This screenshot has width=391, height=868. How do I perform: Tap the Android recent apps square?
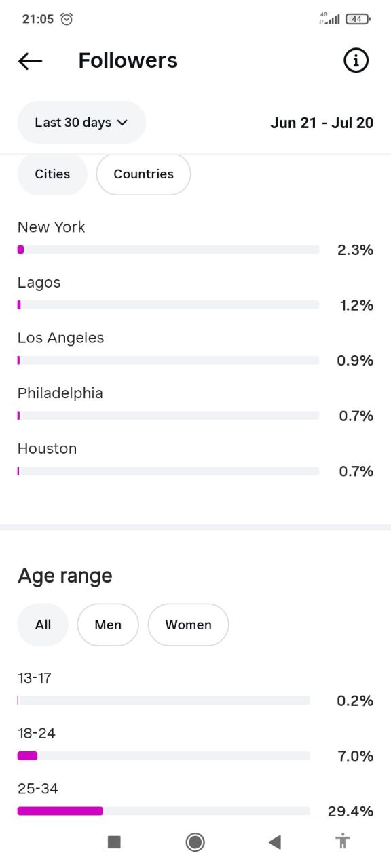coord(114,842)
